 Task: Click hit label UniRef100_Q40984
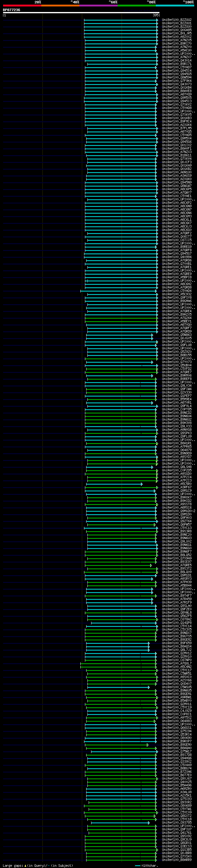pyautogui.click(x=177, y=257)
